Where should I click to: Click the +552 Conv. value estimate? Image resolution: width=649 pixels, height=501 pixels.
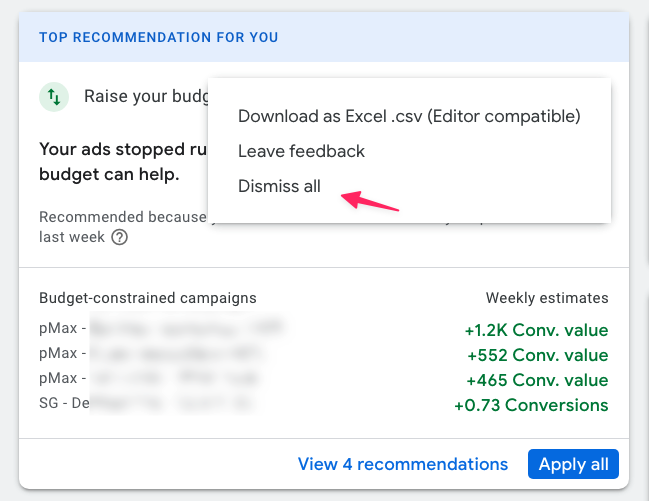pos(538,355)
